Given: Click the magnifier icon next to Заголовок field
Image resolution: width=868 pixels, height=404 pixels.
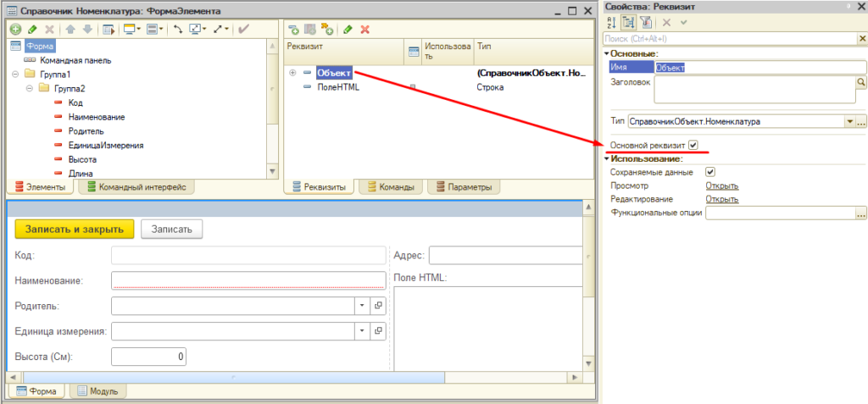Looking at the screenshot, I should pyautogui.click(x=861, y=82).
